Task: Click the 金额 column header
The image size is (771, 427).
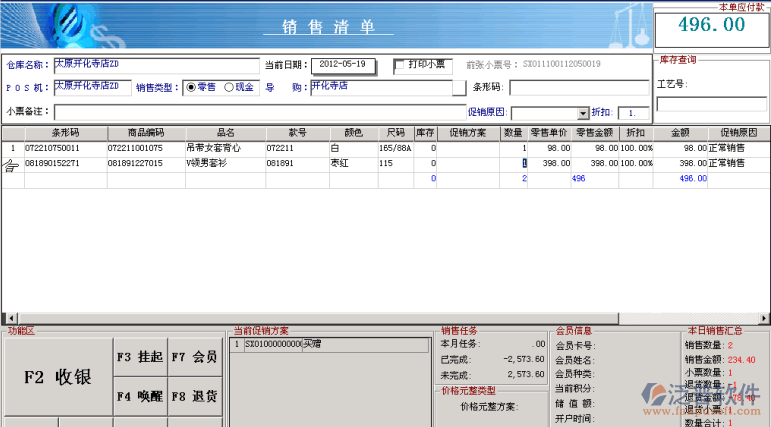Action: (x=679, y=133)
